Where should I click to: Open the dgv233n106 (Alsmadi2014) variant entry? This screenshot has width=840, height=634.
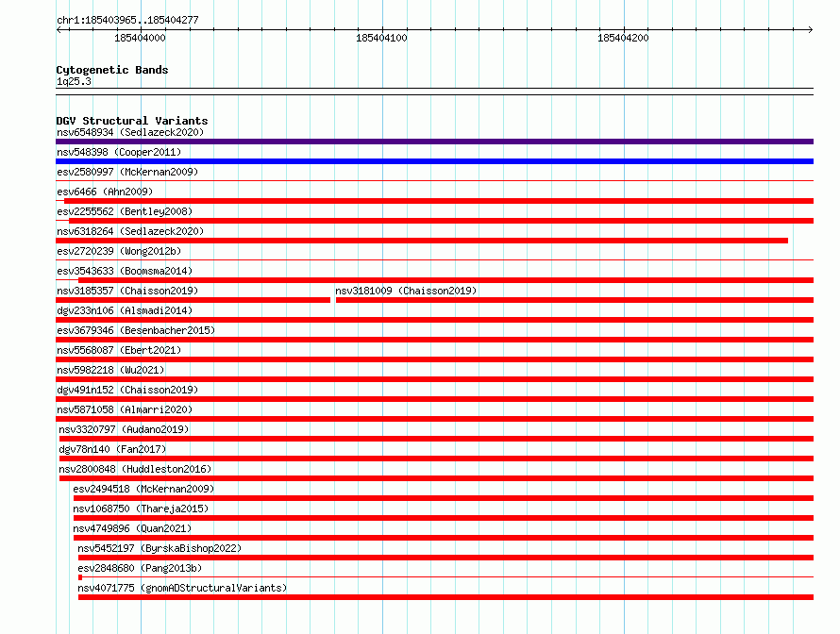[x=125, y=310]
